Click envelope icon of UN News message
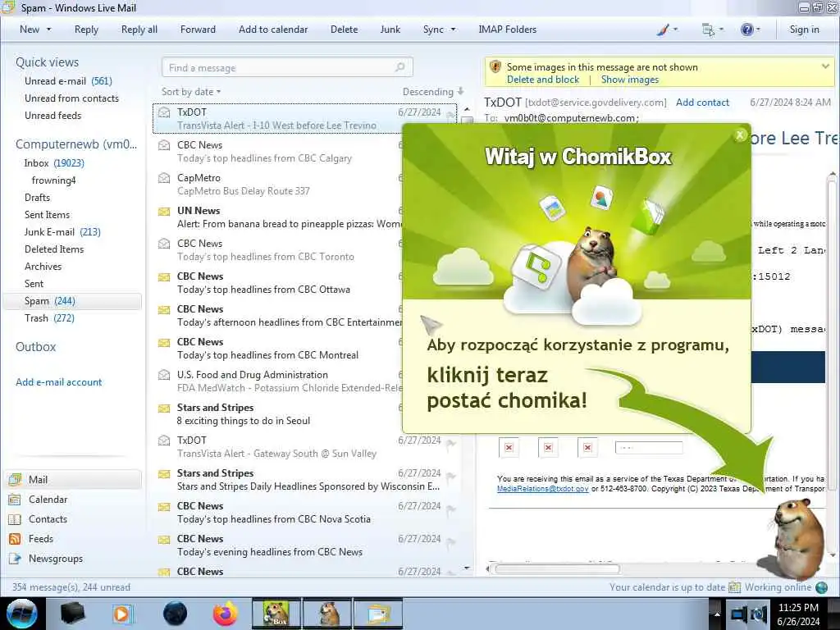This screenshot has height=630, width=840. coord(164,211)
